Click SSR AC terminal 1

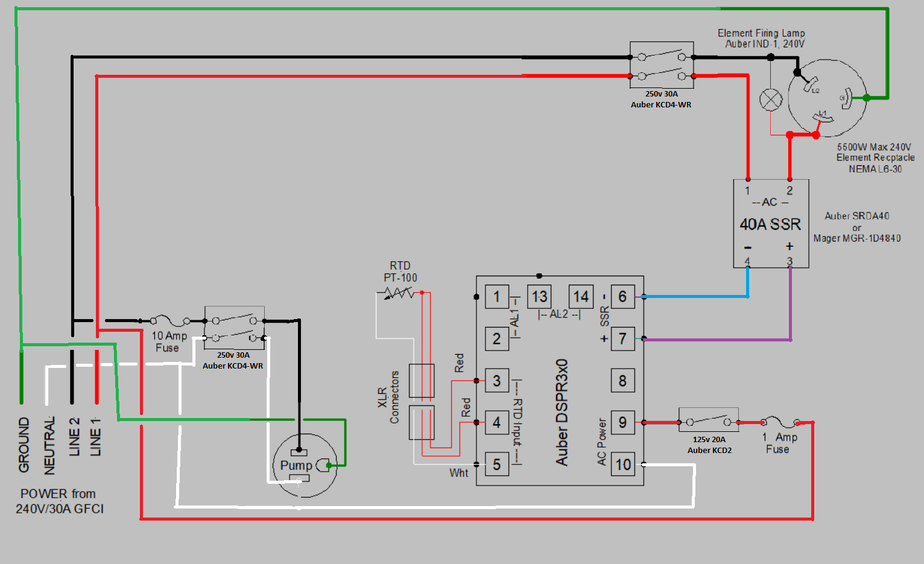(x=747, y=191)
